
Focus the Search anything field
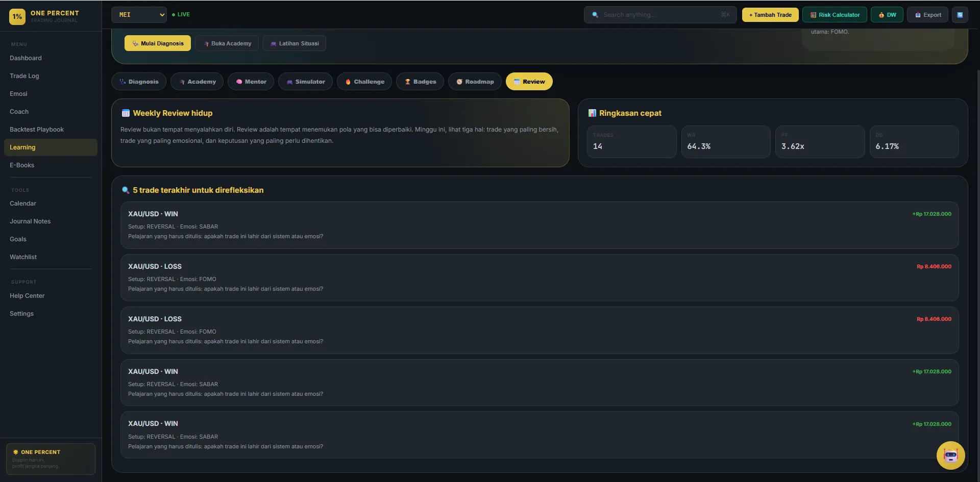[x=660, y=15]
